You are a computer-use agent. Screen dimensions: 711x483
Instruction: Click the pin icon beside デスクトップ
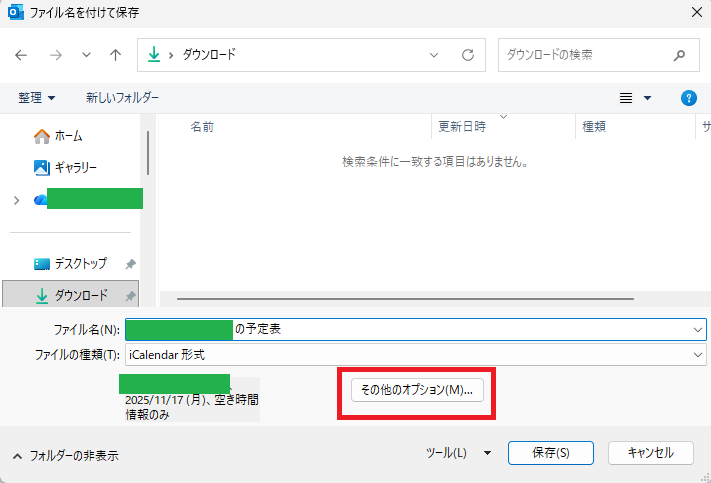point(130,264)
